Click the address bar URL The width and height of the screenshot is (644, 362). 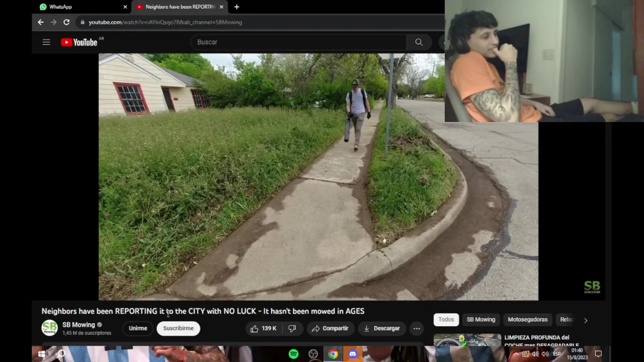click(165, 22)
